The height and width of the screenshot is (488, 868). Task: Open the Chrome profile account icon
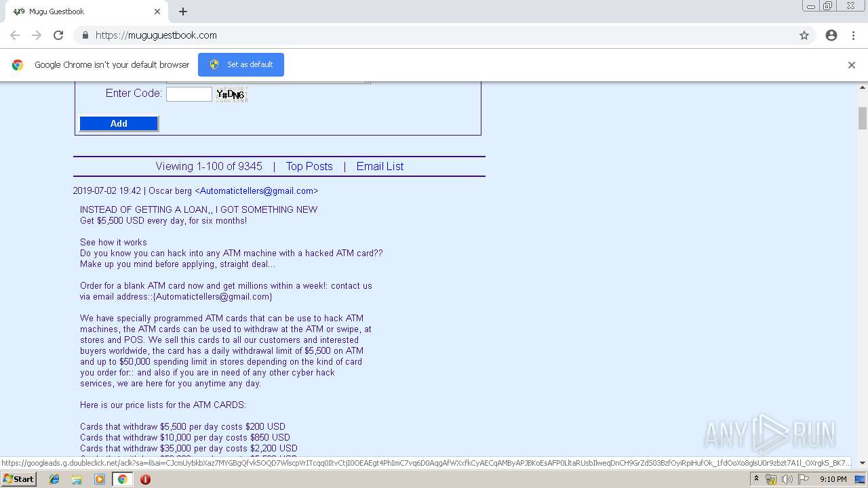pos(831,35)
